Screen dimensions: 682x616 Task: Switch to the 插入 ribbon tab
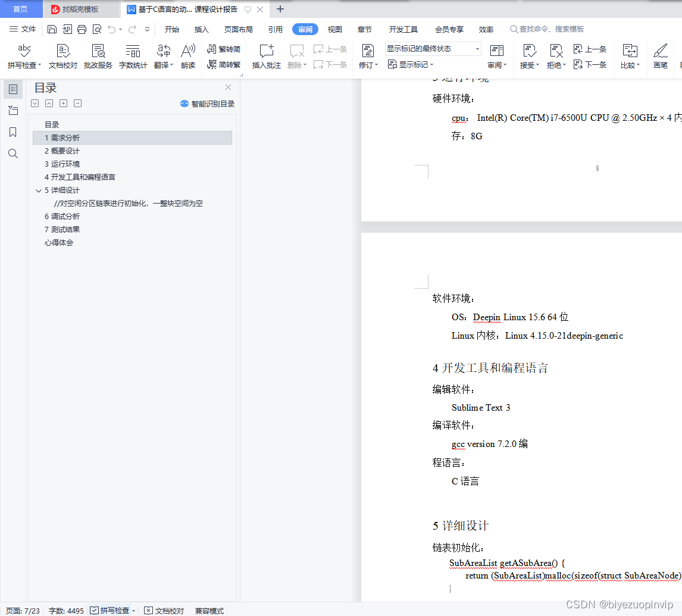pos(201,29)
